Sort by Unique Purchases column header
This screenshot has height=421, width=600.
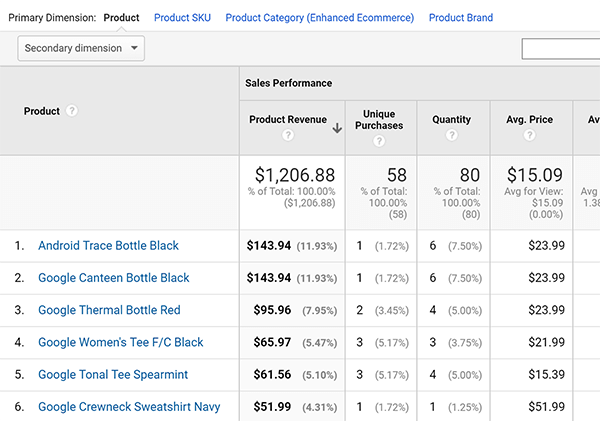coord(379,120)
